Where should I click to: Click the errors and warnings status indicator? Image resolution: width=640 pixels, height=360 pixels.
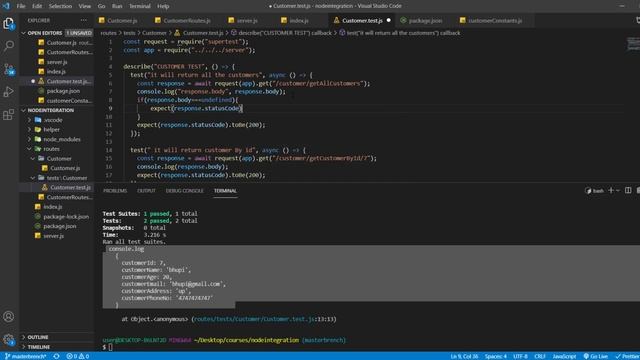78,356
